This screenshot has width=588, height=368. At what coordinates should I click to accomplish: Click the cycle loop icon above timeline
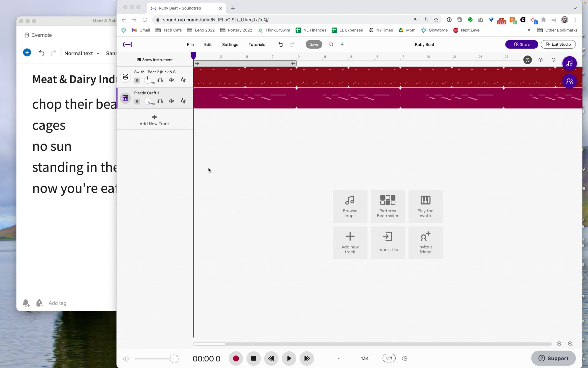(553, 60)
